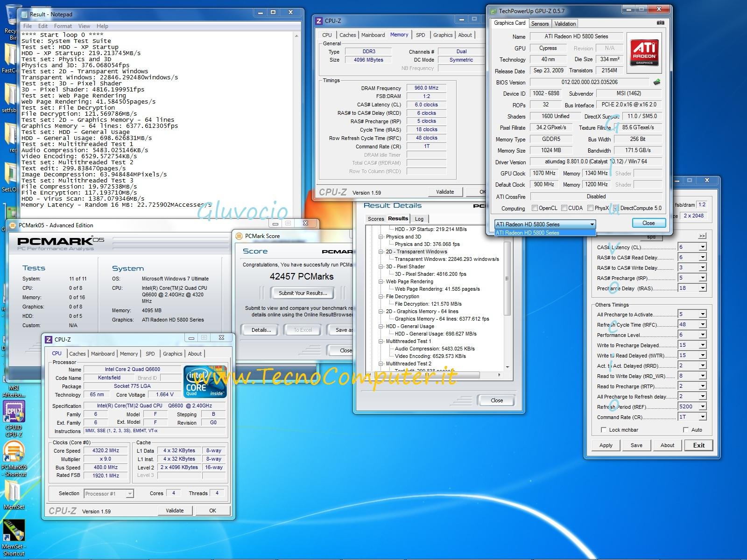Click the Close button in Result Details
Viewport: 747px width, 560px height.
497,400
